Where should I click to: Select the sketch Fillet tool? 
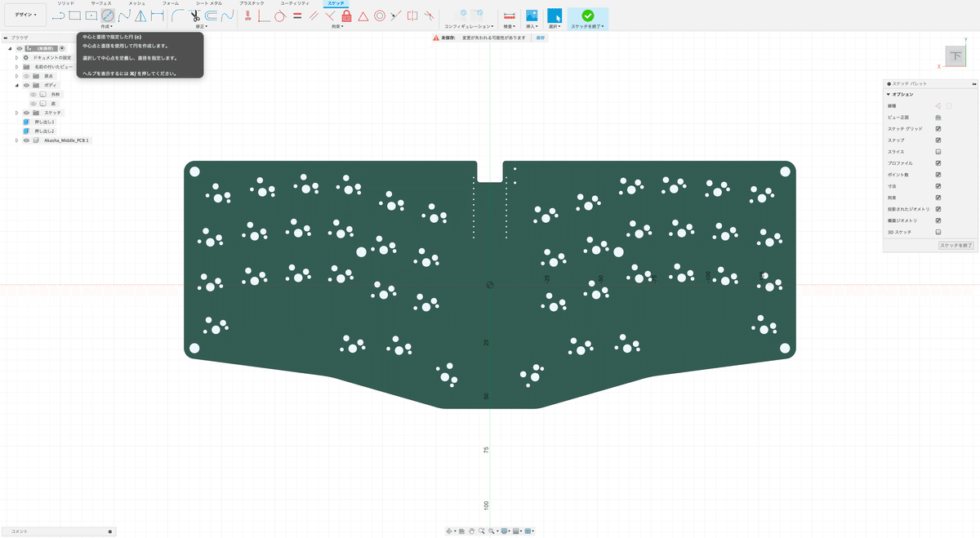click(178, 15)
